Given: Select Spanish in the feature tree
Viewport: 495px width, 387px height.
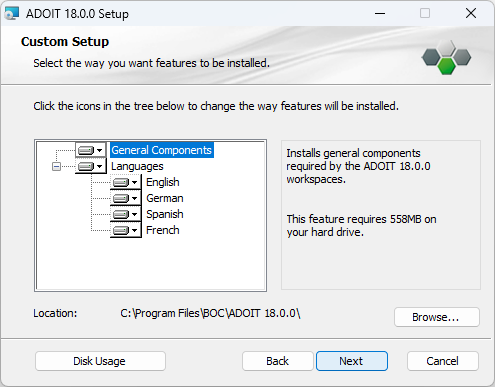Looking at the screenshot, I should point(165,214).
